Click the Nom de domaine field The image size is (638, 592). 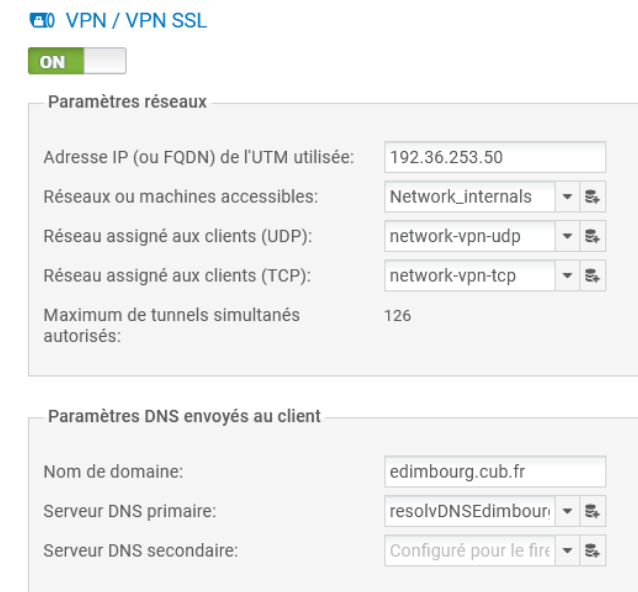pos(495,468)
